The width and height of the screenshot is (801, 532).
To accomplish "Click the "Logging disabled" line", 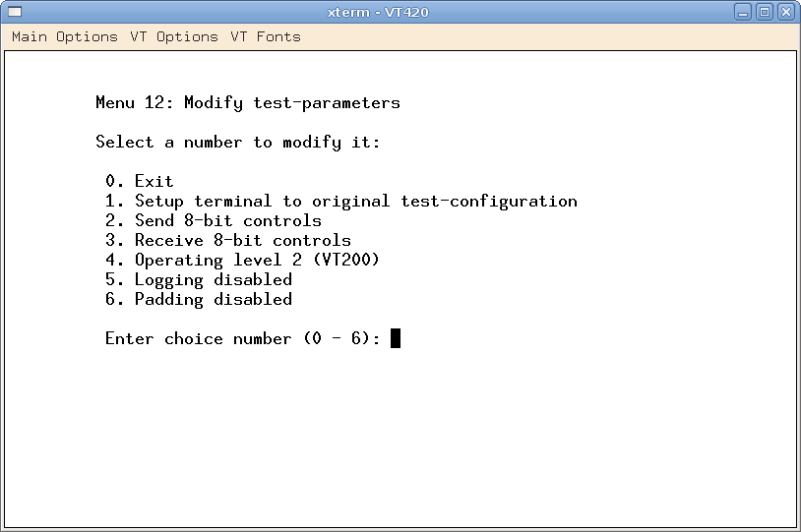I will (213, 279).
